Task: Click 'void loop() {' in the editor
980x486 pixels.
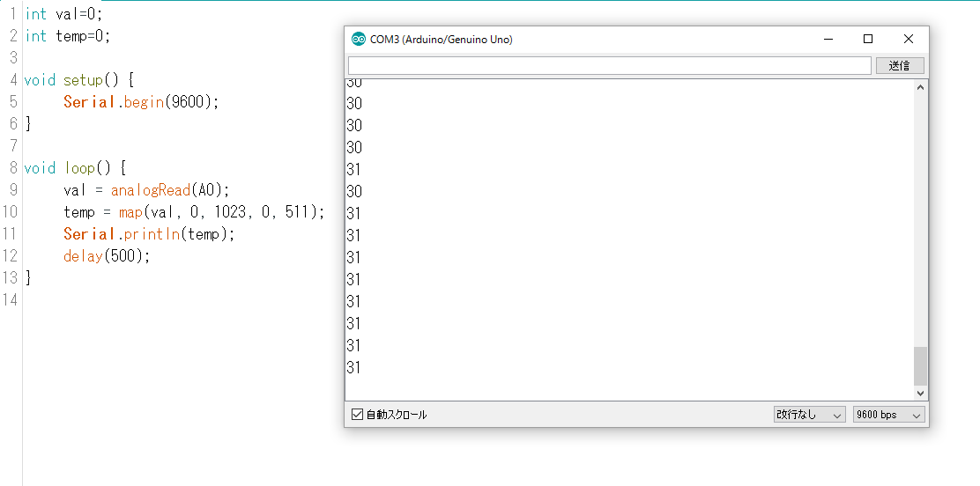Action: click(x=75, y=168)
